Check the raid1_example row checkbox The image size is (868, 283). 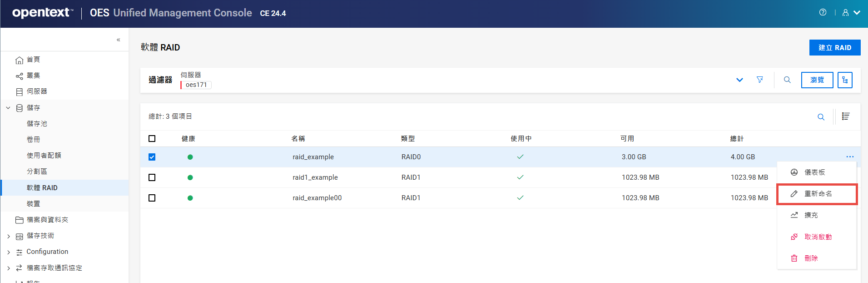coord(152,177)
